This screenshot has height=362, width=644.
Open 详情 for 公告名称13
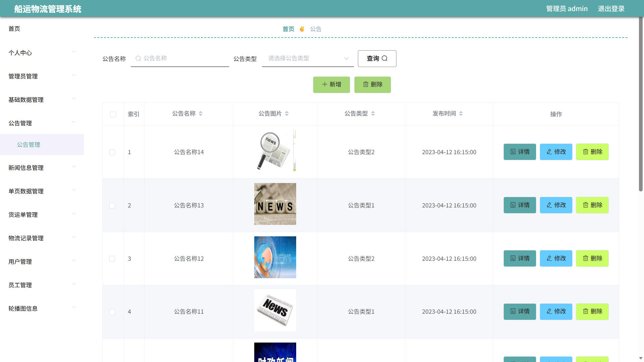pyautogui.click(x=520, y=205)
